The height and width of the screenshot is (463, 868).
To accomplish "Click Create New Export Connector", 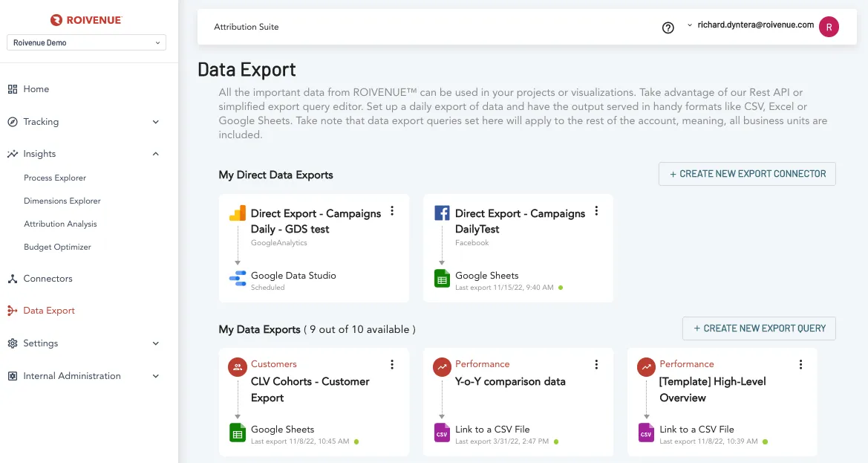I will (747, 174).
